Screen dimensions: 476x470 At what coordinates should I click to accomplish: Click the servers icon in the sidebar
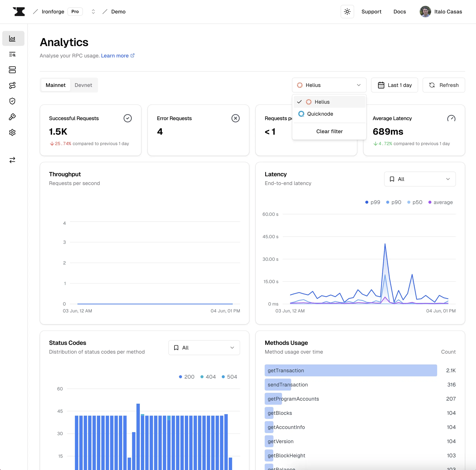[x=12, y=70]
